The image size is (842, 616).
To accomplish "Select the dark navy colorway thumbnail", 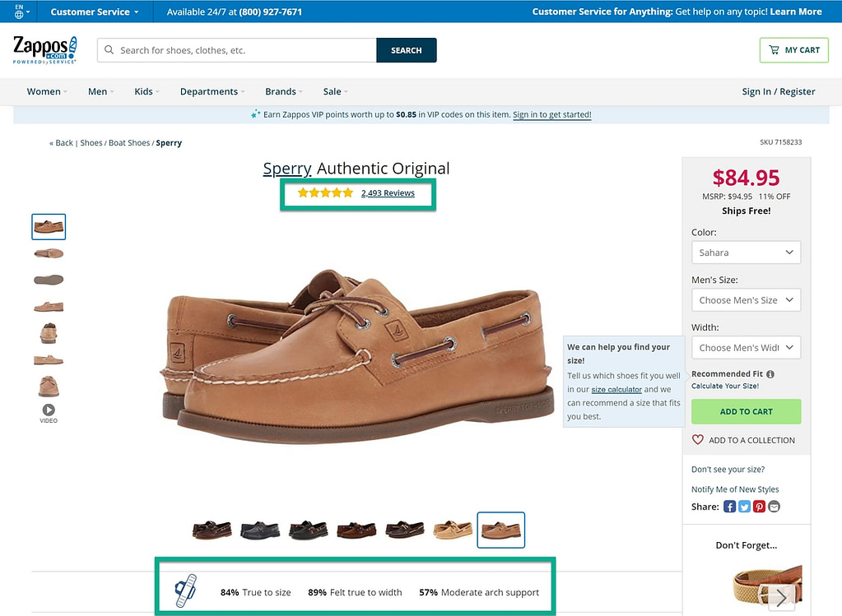I will (x=259, y=530).
